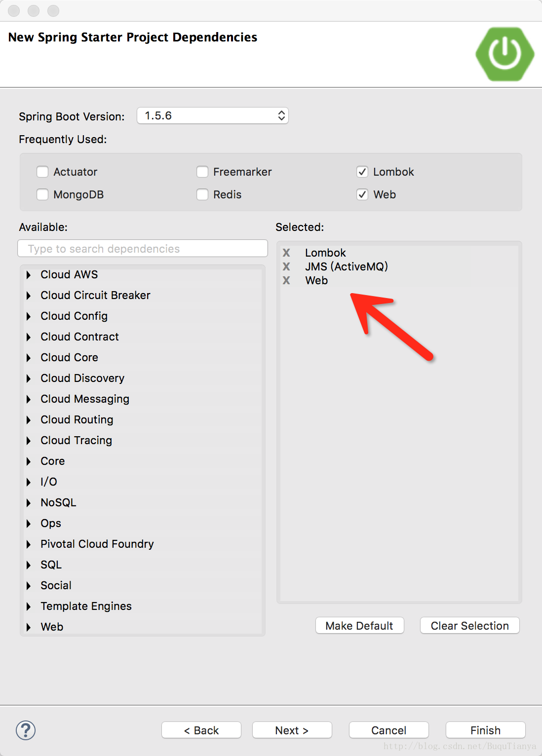
Task: Open the help question mark icon
Action: click(x=26, y=730)
